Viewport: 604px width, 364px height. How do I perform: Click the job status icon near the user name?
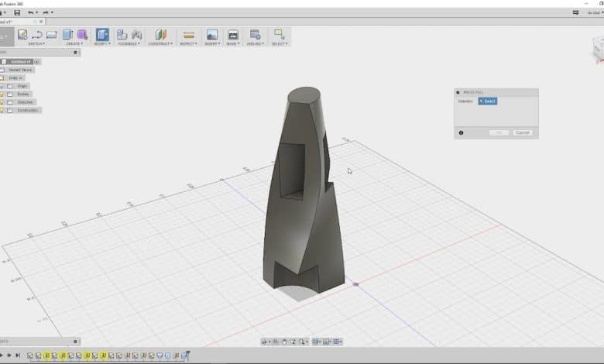[x=575, y=12]
